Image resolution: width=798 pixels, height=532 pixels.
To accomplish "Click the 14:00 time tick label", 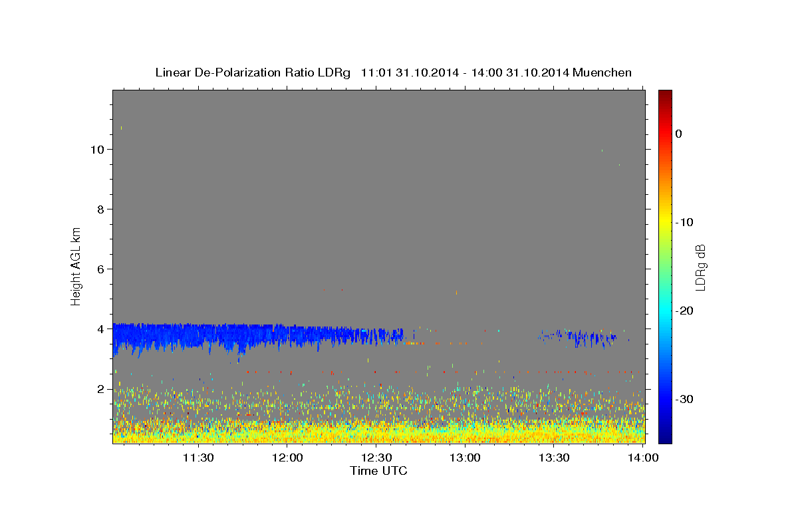I will 643,458.
